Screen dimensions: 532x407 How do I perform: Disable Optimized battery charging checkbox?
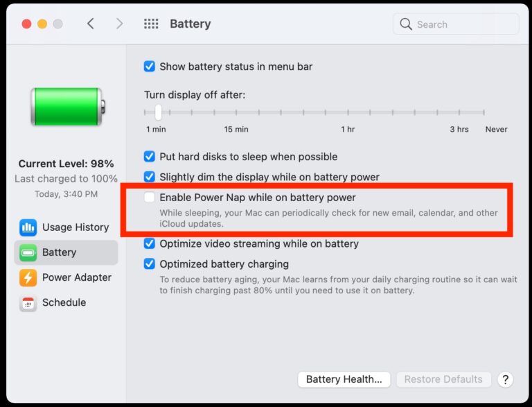(150, 263)
